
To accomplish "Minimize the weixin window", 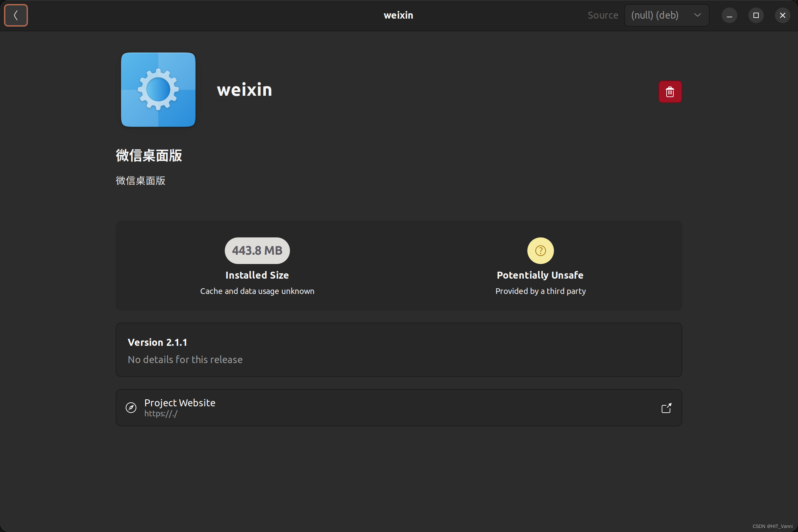I will tap(729, 15).
